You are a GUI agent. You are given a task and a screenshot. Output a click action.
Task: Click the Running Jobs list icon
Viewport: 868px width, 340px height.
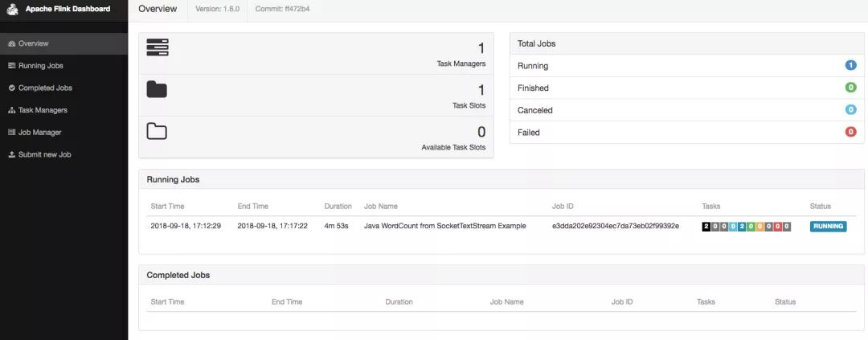tap(11, 66)
